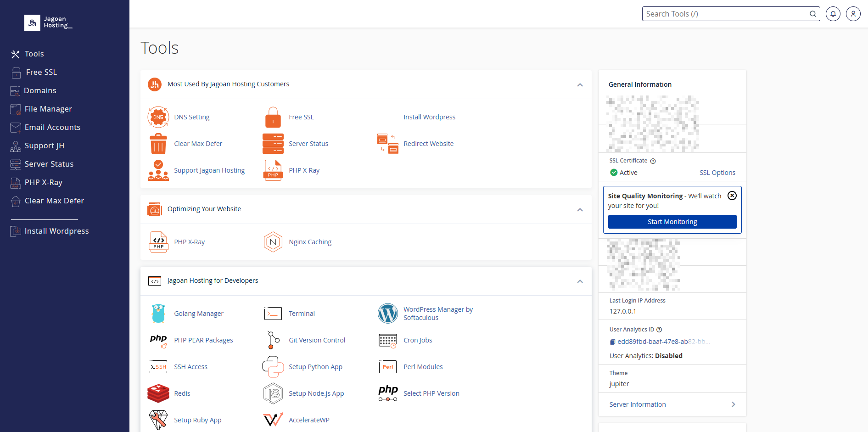
Task: Launch the Golang Manager gopher icon
Action: pos(158,314)
